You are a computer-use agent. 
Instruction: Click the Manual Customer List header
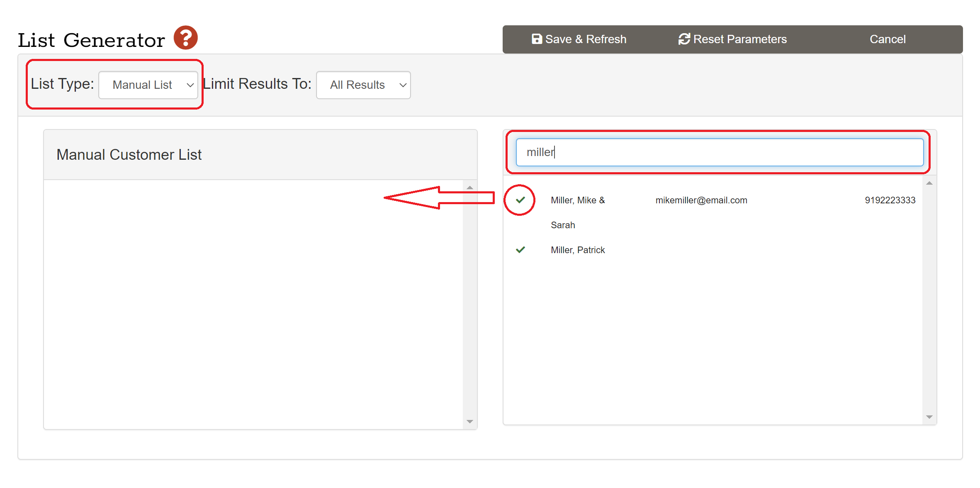click(129, 155)
